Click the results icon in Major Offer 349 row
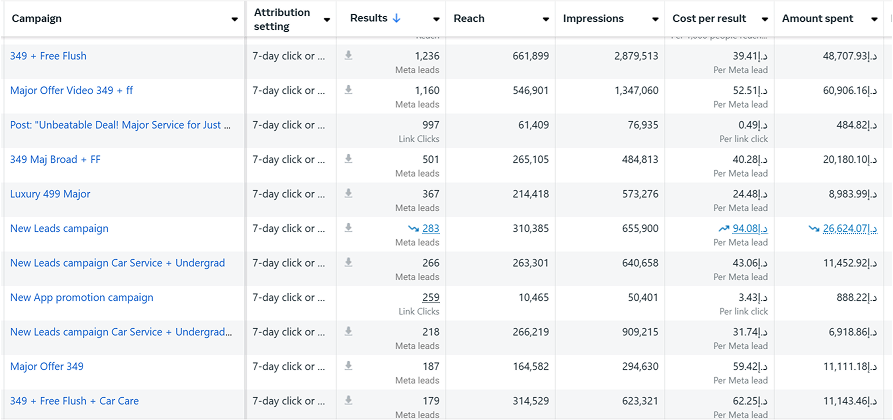The image size is (893, 420). [348, 366]
